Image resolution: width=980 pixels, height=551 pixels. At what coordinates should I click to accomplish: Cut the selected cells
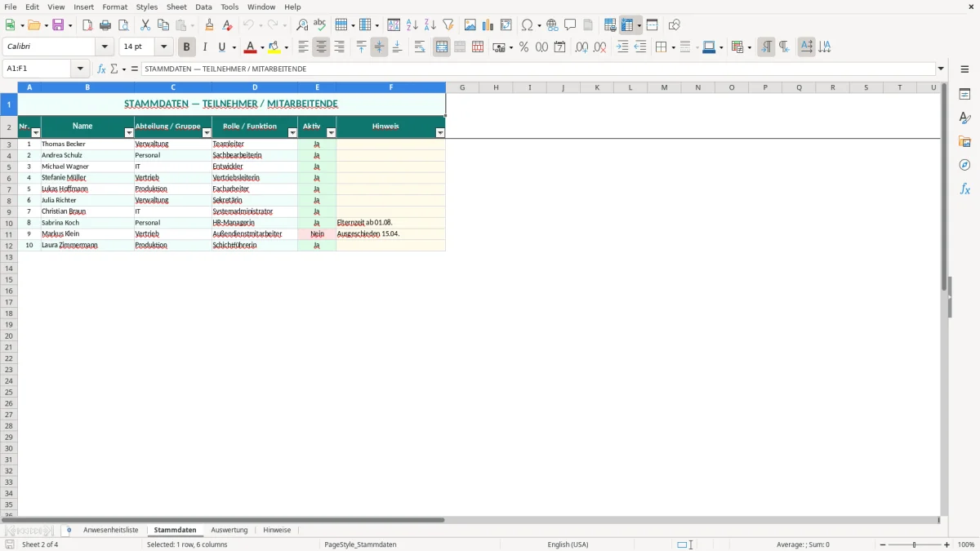tap(145, 25)
